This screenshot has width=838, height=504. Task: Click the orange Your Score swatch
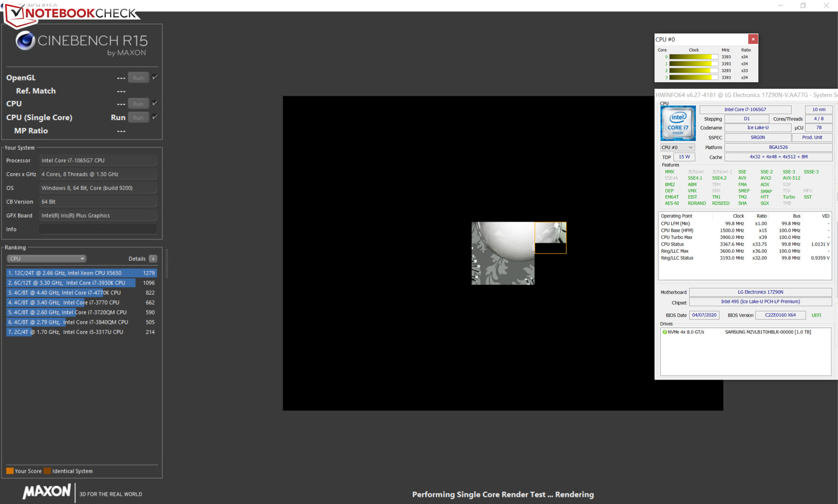10,471
